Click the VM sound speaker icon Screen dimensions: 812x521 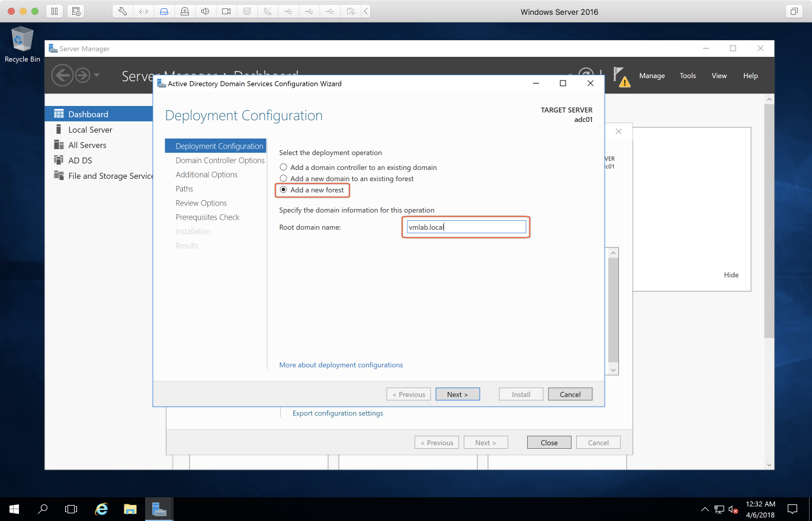click(x=206, y=11)
